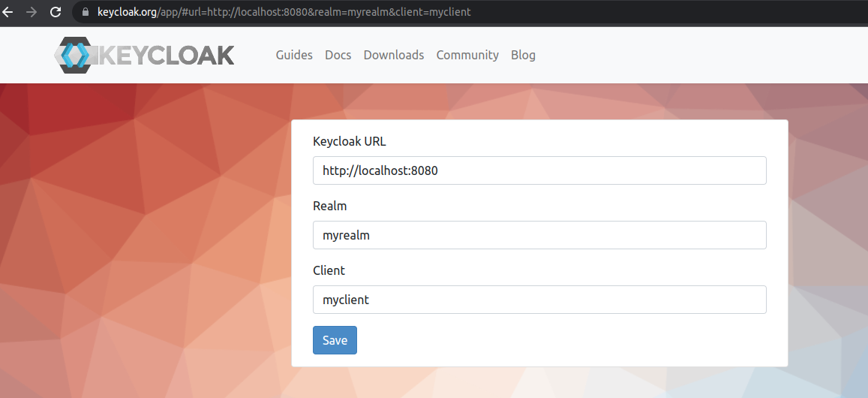View site security via the padlock icon
This screenshot has width=868, height=398.
(x=86, y=12)
